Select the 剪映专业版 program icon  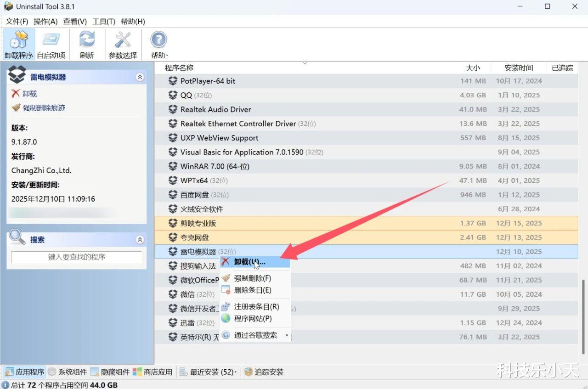173,223
